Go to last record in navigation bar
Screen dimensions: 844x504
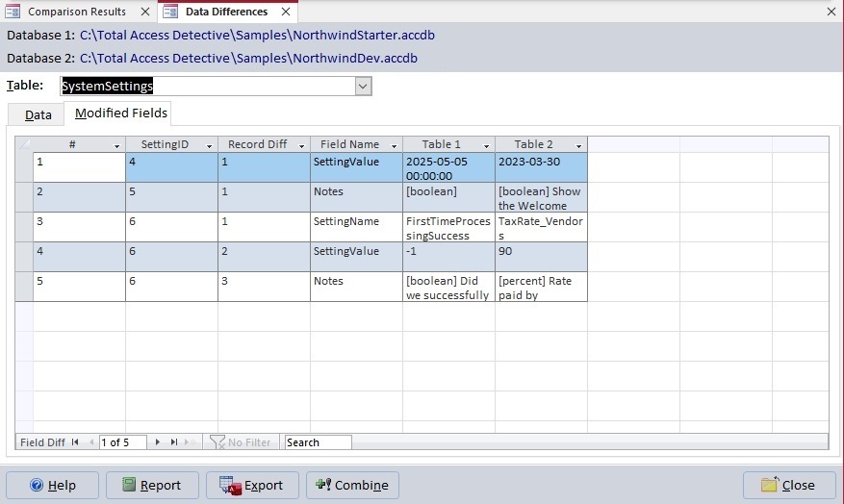[x=174, y=442]
